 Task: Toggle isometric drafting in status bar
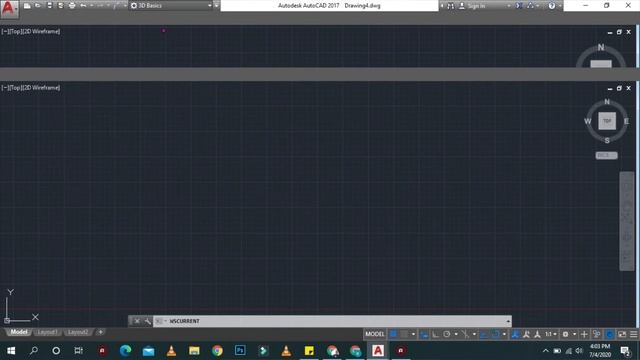[465, 334]
